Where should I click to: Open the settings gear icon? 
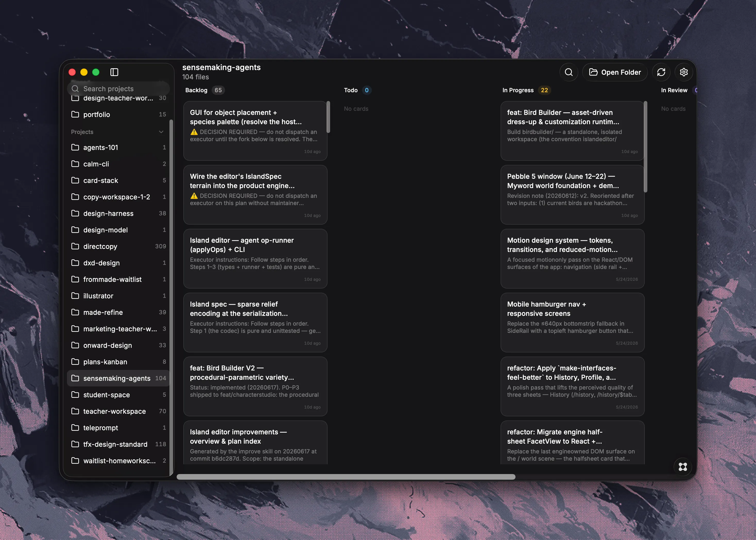(684, 72)
